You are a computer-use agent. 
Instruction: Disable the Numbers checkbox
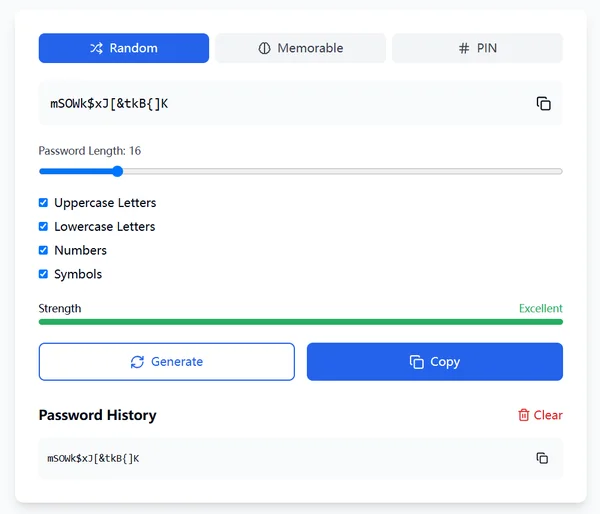click(43, 250)
